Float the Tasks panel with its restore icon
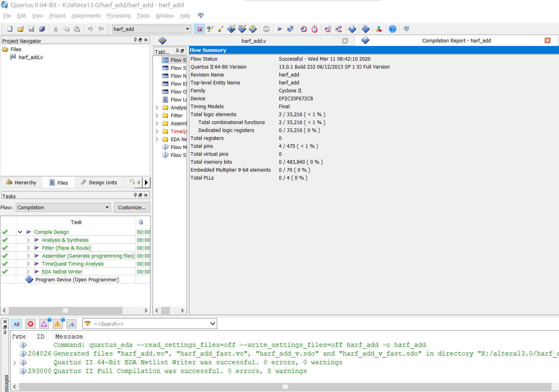 pyautogui.click(x=140, y=195)
